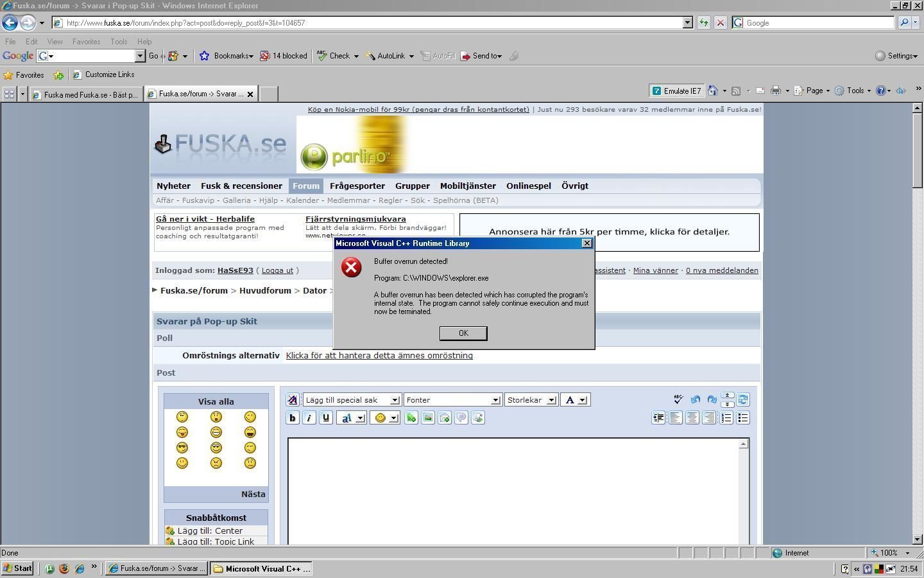Viewport: 924px width, 578px height.
Task: Click OK in the Runtime Library dialog
Action: click(463, 333)
